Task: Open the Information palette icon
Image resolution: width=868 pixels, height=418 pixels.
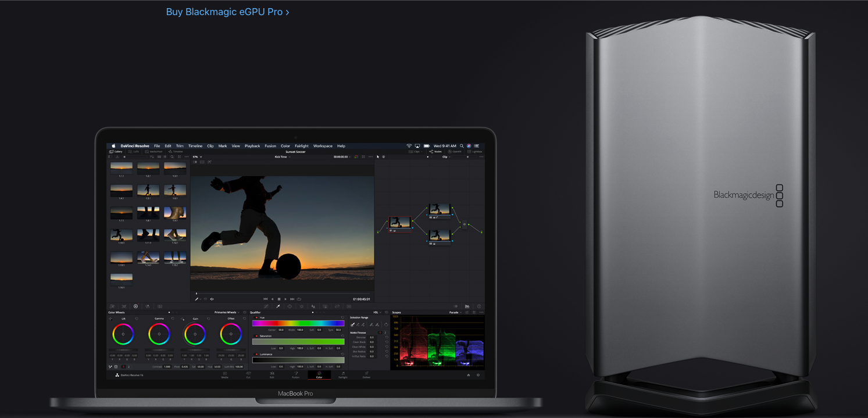Action: point(479,306)
